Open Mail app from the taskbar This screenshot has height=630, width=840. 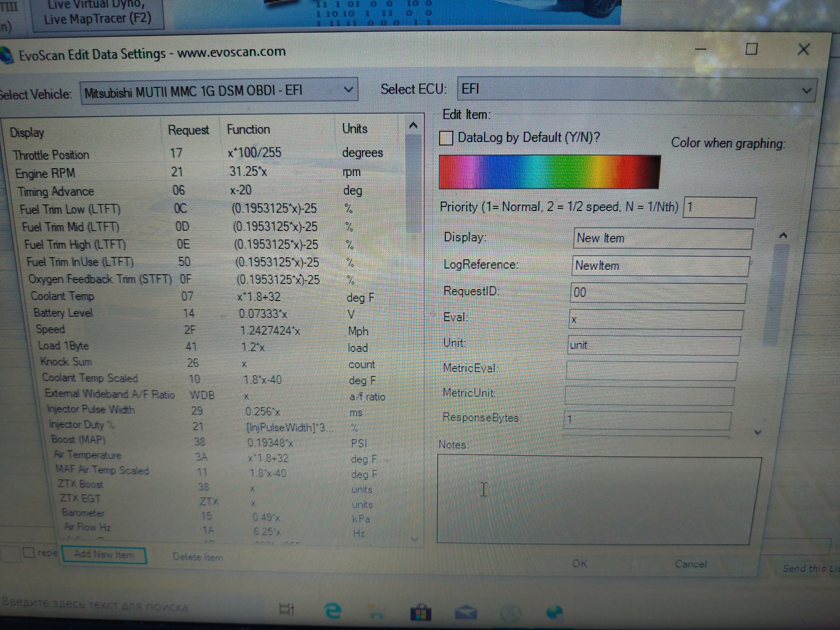point(466,612)
